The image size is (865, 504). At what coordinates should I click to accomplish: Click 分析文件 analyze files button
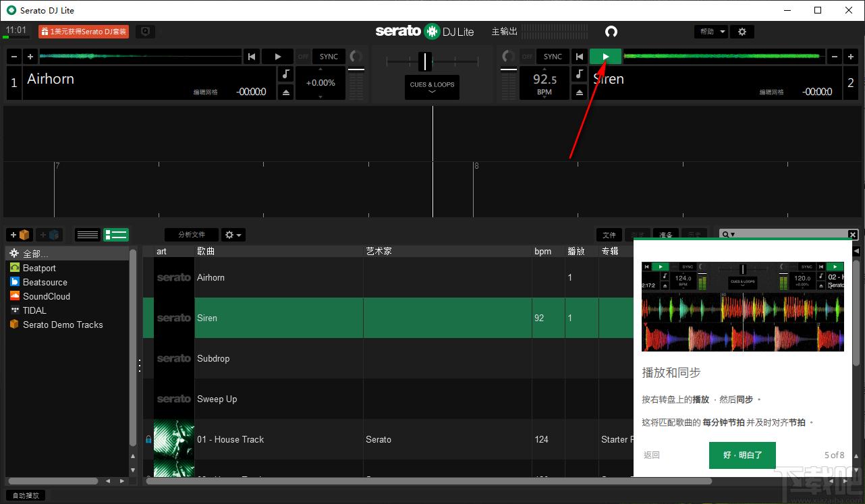pos(192,235)
